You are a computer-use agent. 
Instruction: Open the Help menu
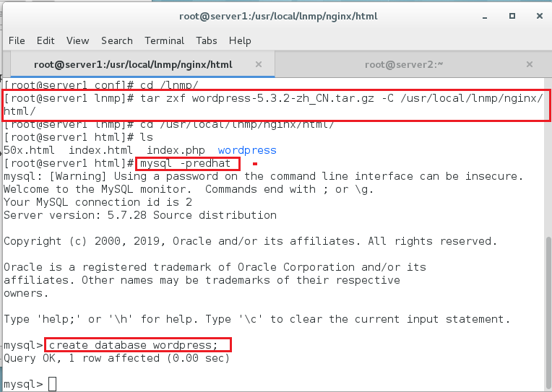point(240,41)
